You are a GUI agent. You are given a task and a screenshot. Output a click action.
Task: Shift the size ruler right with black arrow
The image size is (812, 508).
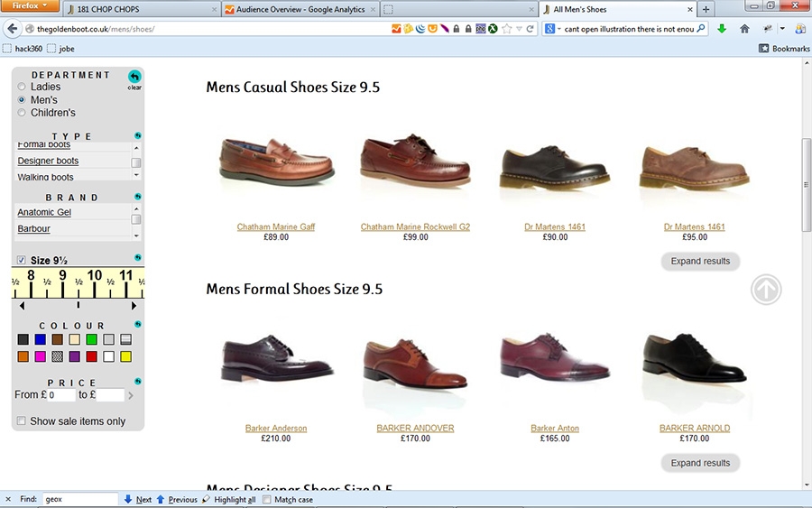[134, 306]
